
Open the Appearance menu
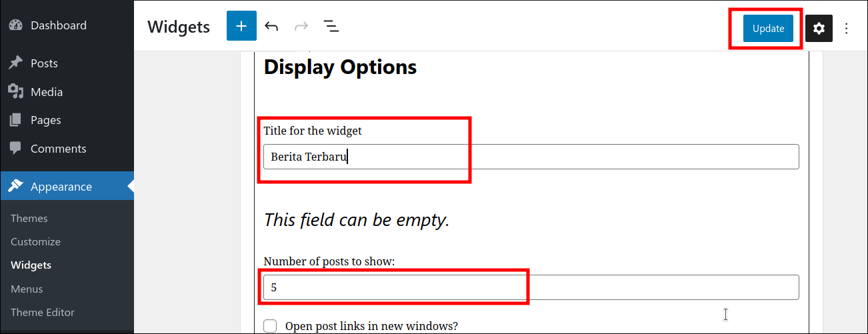tap(61, 187)
